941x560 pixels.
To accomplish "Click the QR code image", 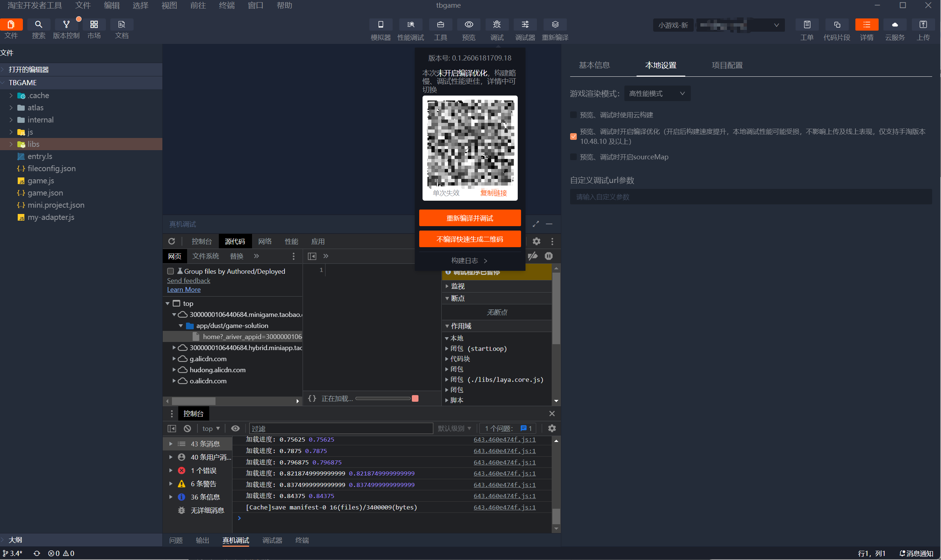I will point(470,143).
